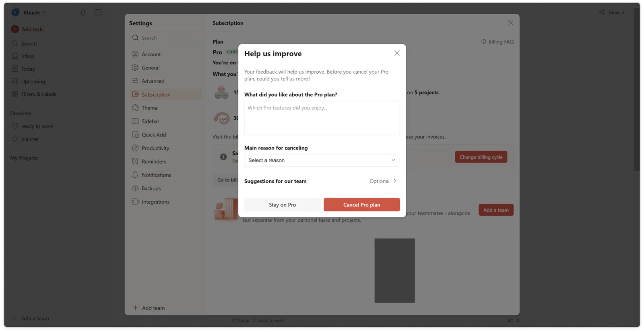Click the General gear icon
Screen dimensions: 644x332
135,68
